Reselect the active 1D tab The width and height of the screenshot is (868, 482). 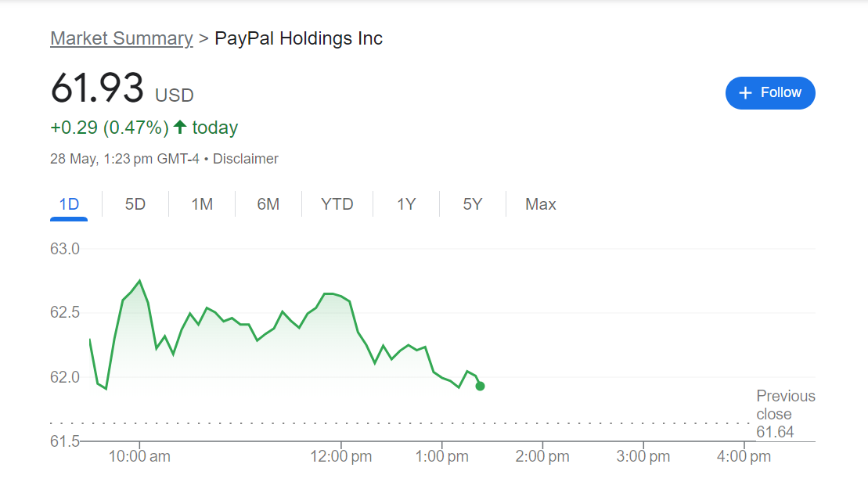[69, 203]
